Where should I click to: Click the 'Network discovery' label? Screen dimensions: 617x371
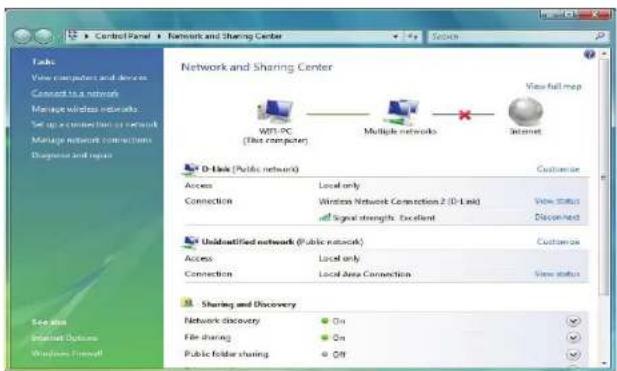222,321
